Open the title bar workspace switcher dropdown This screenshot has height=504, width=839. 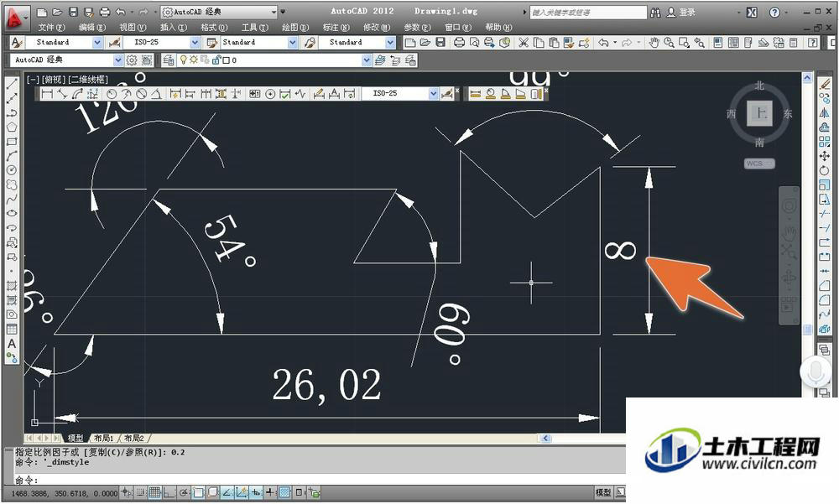pyautogui.click(x=274, y=12)
